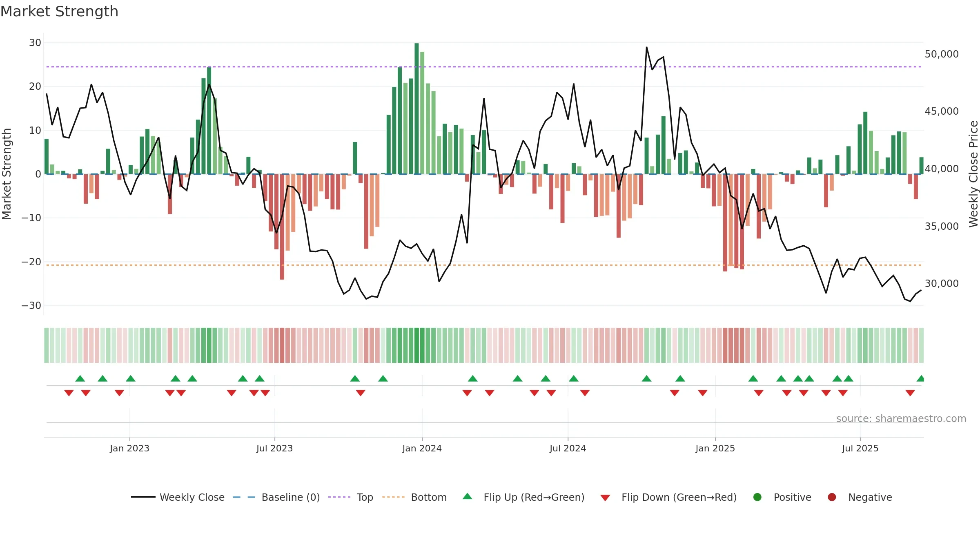The width and height of the screenshot is (980, 551).
Task: Click the Weekly Close Price axis title
Action: (973, 174)
